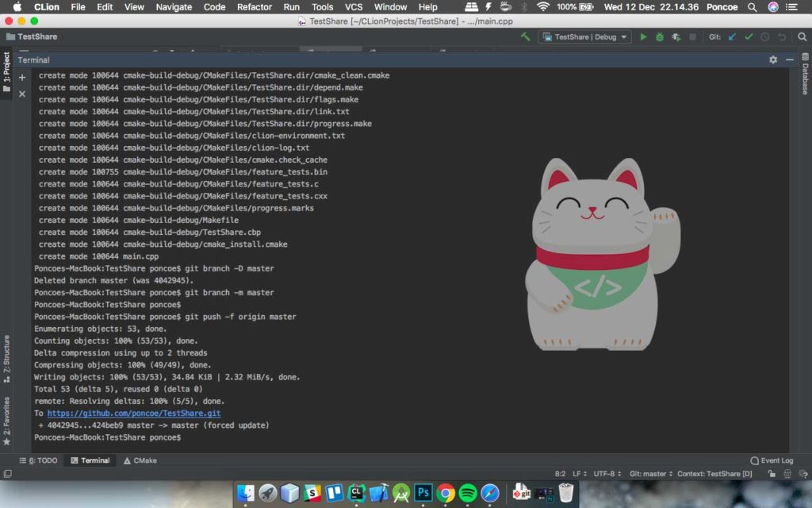This screenshot has height=508, width=812.
Task: Click Context: TestShare [D] in status bar
Action: pos(714,474)
